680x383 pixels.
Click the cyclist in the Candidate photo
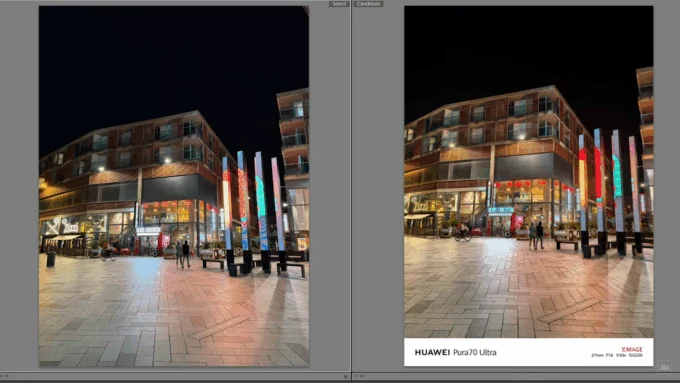(463, 232)
